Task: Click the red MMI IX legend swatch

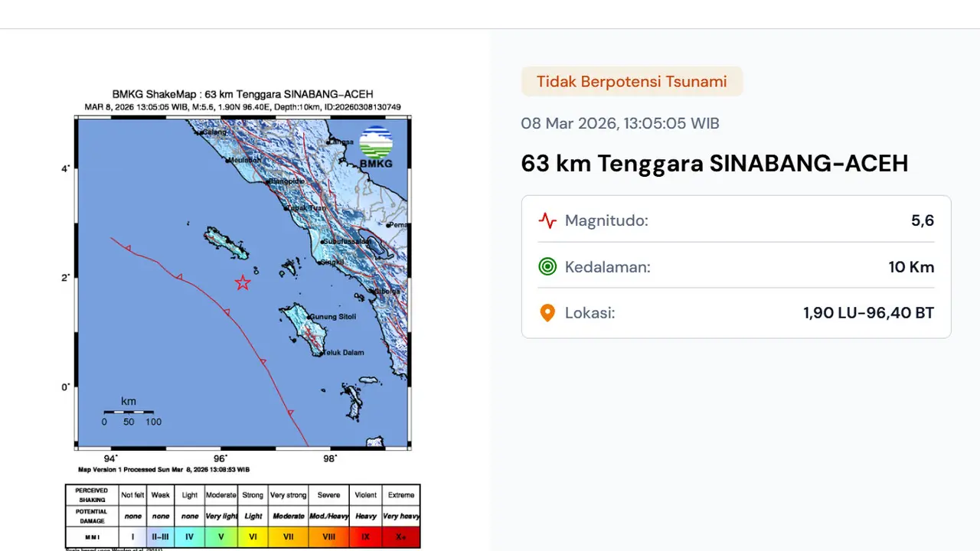Action: (365, 537)
